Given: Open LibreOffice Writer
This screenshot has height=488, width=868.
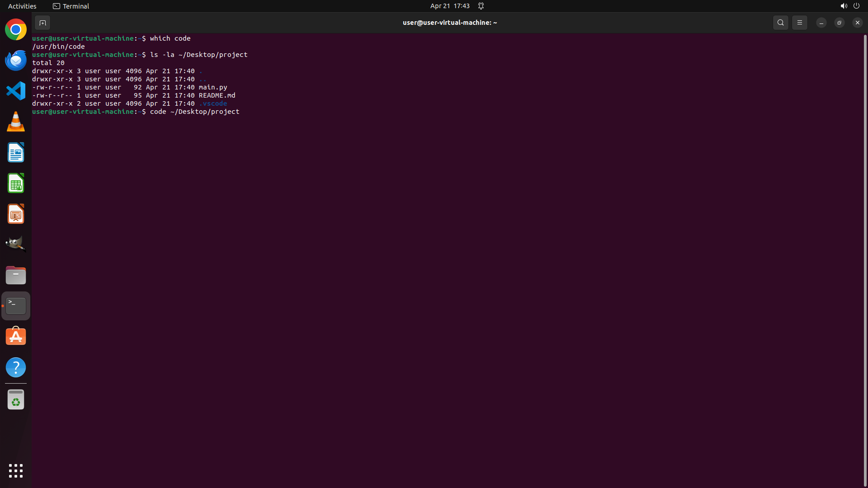Looking at the screenshot, I should point(16,153).
